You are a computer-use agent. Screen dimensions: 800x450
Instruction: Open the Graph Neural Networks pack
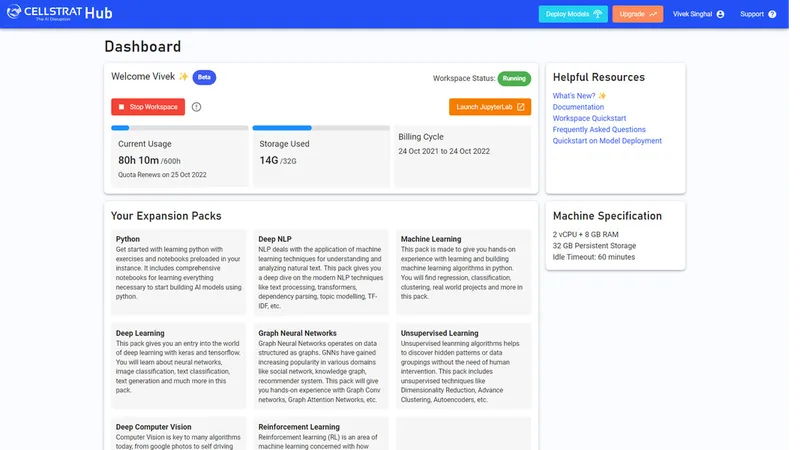(x=321, y=365)
